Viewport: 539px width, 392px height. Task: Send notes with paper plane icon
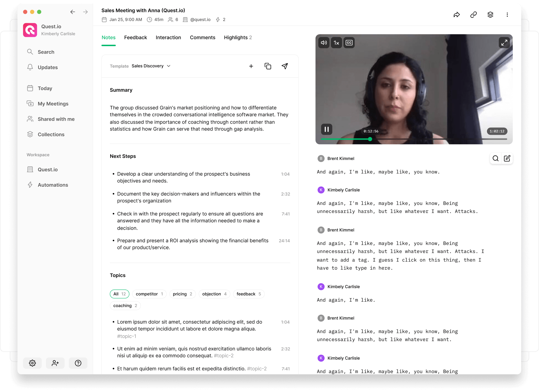click(285, 66)
